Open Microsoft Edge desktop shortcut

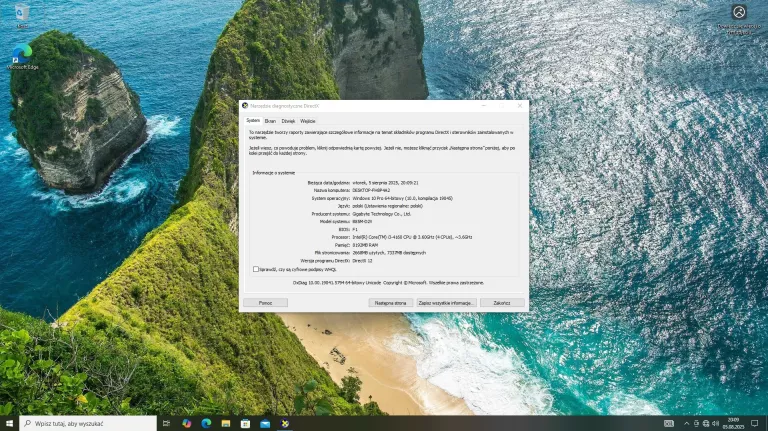[x=22, y=53]
